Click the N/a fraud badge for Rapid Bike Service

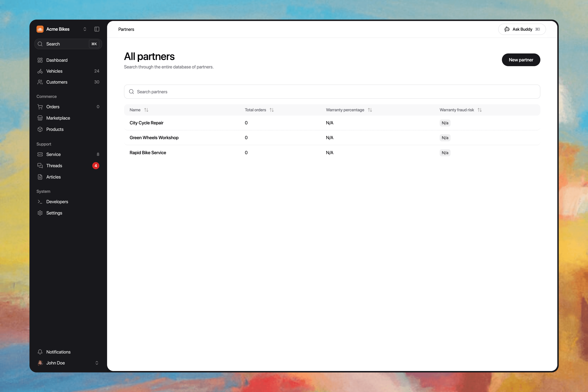click(445, 152)
